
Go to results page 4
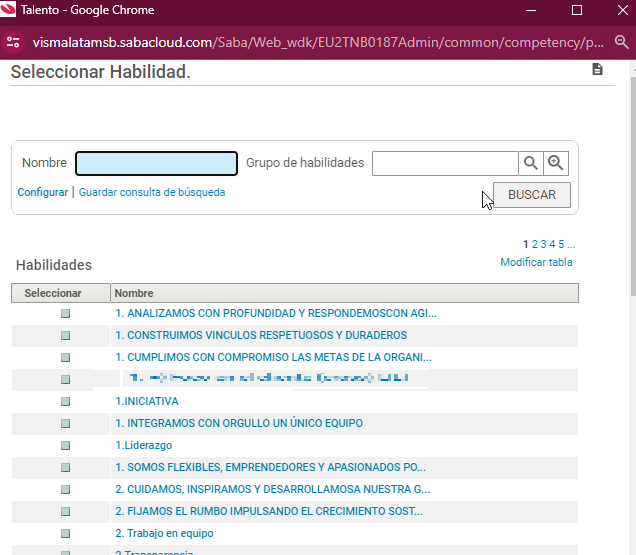tap(552, 244)
